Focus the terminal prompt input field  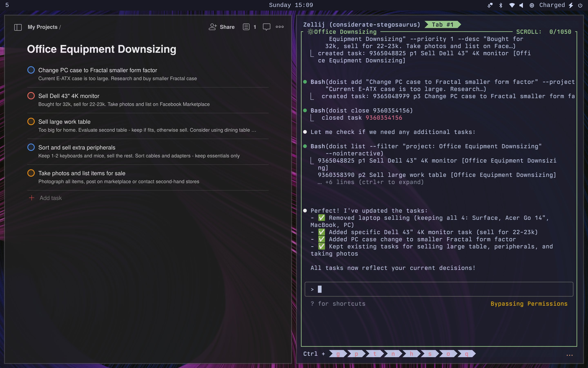[439, 289]
